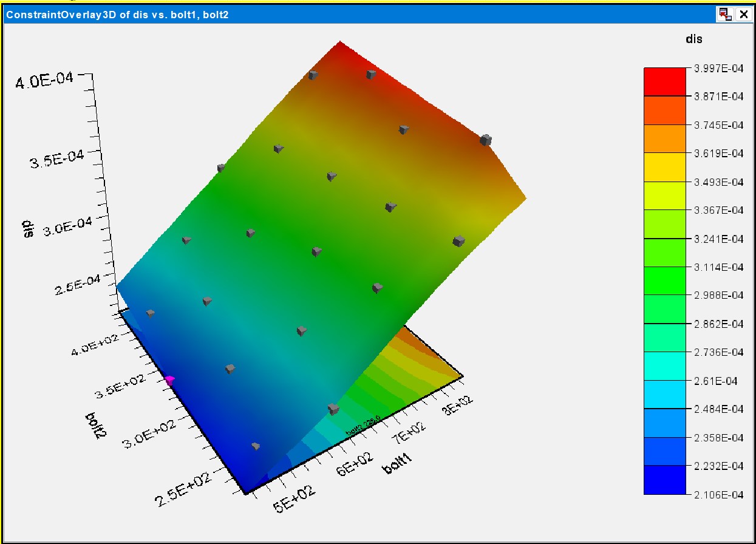Image resolution: width=756 pixels, height=544 pixels.
Task: Close the ConstraintOverlay3D plot window
Action: 743,15
